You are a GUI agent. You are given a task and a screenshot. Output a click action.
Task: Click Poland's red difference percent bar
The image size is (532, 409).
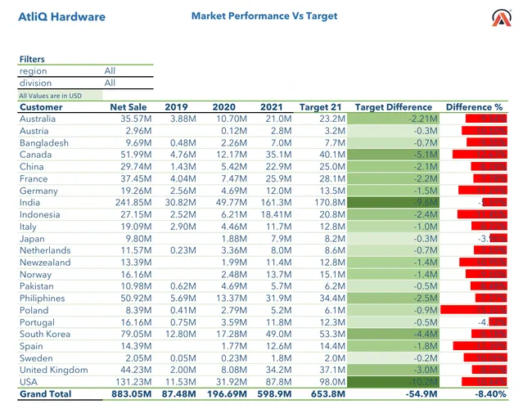(474, 310)
